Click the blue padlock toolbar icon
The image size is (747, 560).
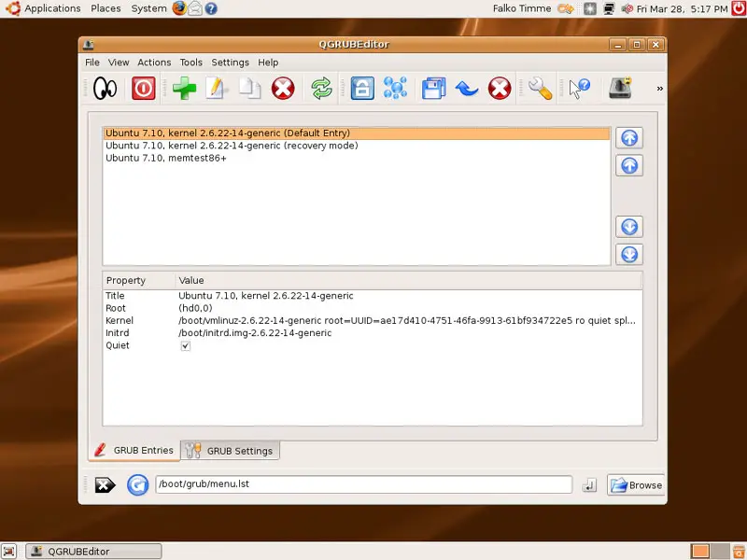coord(362,89)
